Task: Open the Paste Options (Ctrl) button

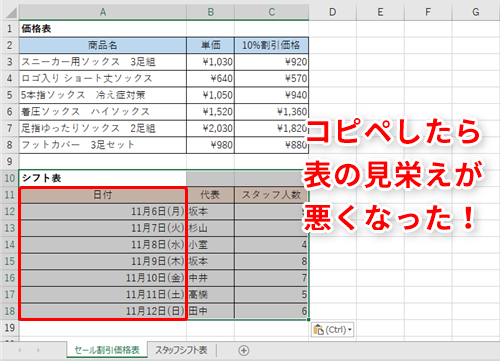Action: 332,330
